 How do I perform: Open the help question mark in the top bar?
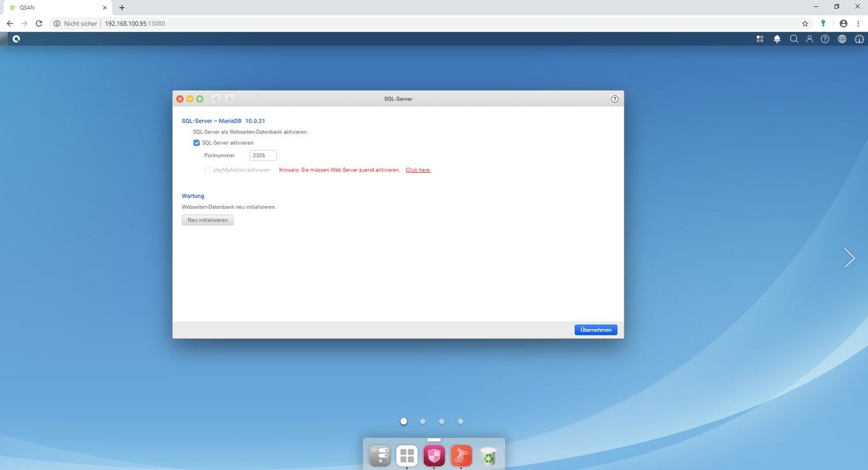[825, 39]
